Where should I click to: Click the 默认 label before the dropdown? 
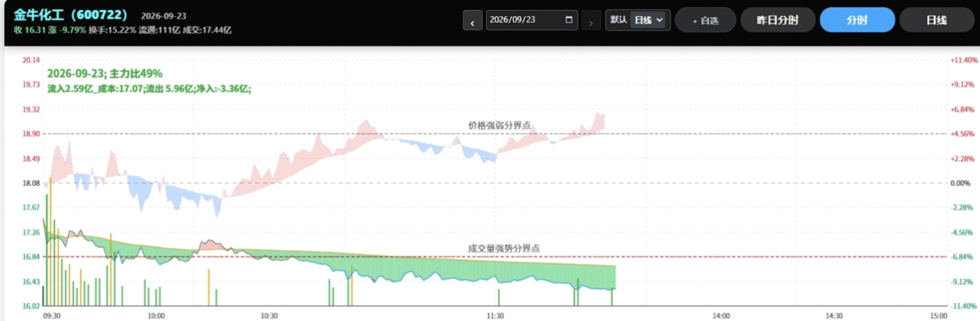(x=618, y=20)
